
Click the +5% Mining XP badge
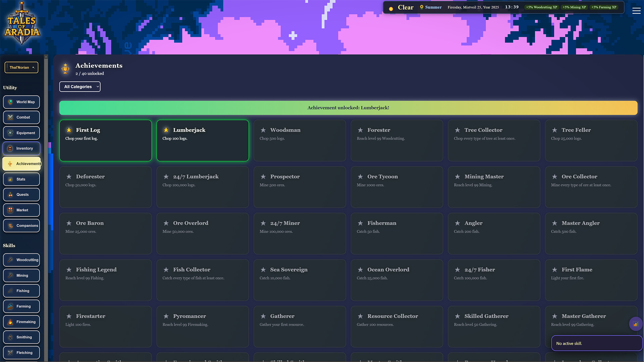point(574,7)
